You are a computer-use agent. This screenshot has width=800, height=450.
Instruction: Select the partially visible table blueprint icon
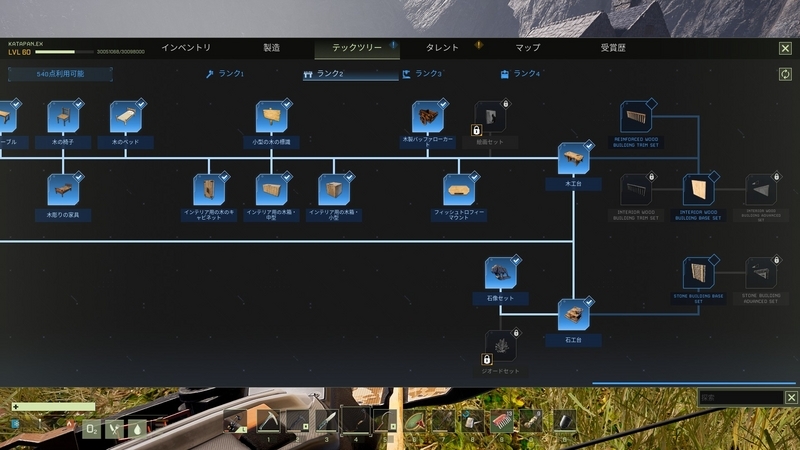click(x=7, y=117)
